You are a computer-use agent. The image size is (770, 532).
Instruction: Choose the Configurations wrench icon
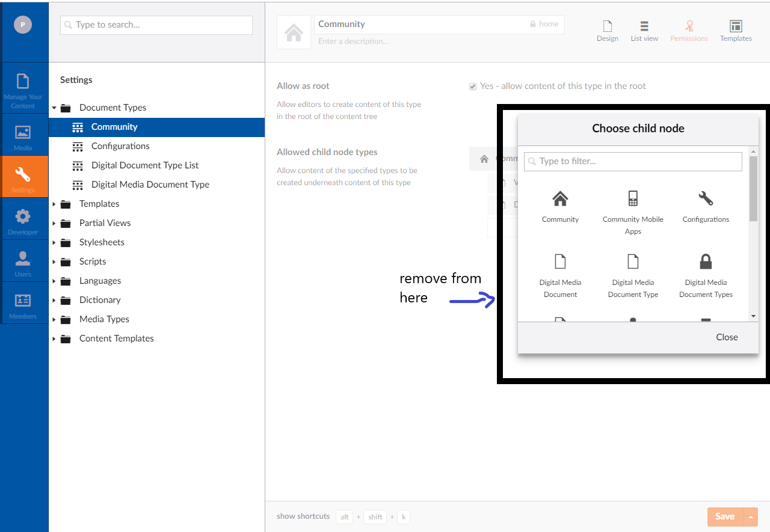(x=706, y=199)
